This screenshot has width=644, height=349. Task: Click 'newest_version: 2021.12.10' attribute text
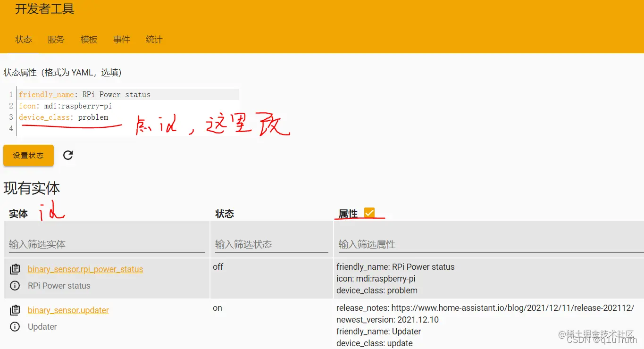click(387, 320)
